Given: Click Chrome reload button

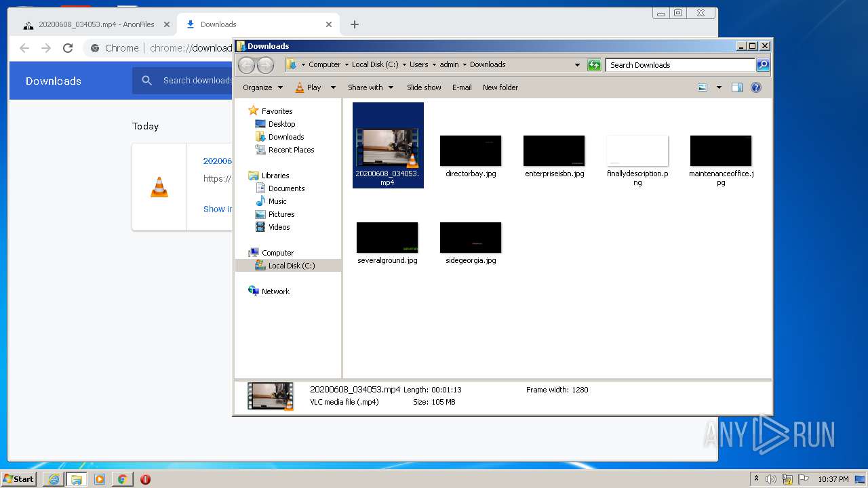Looking at the screenshot, I should 68,48.
